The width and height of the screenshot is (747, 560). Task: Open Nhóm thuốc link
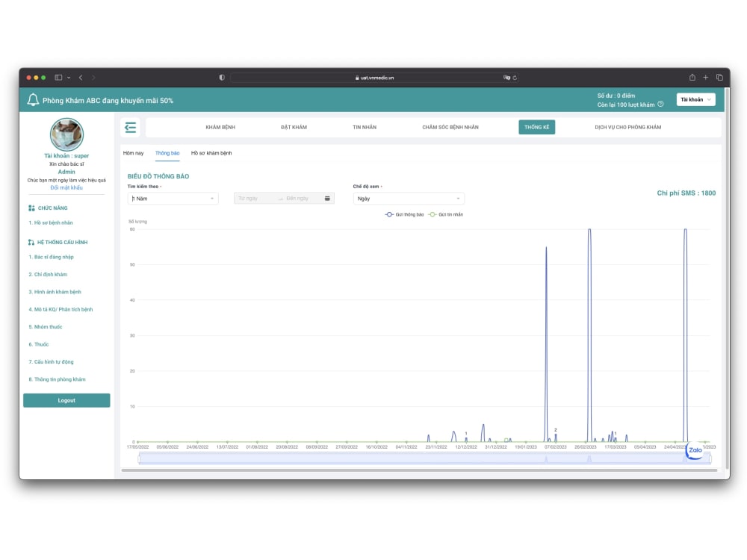46,327
